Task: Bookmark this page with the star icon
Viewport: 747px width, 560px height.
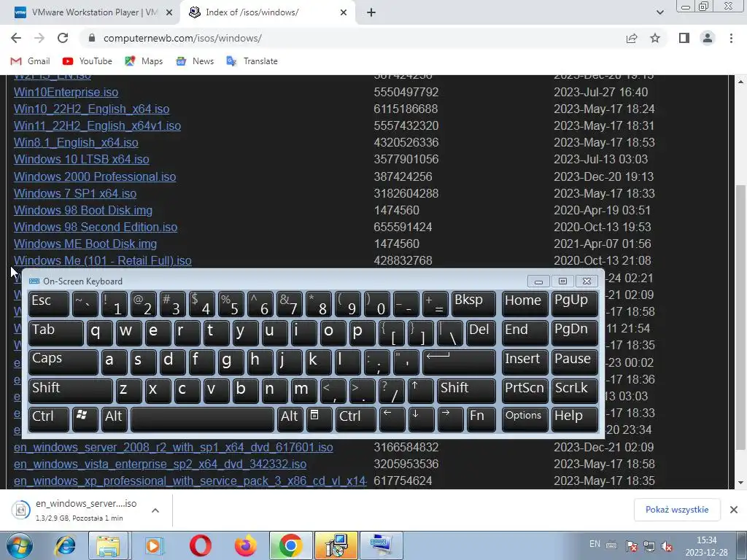Action: click(655, 38)
